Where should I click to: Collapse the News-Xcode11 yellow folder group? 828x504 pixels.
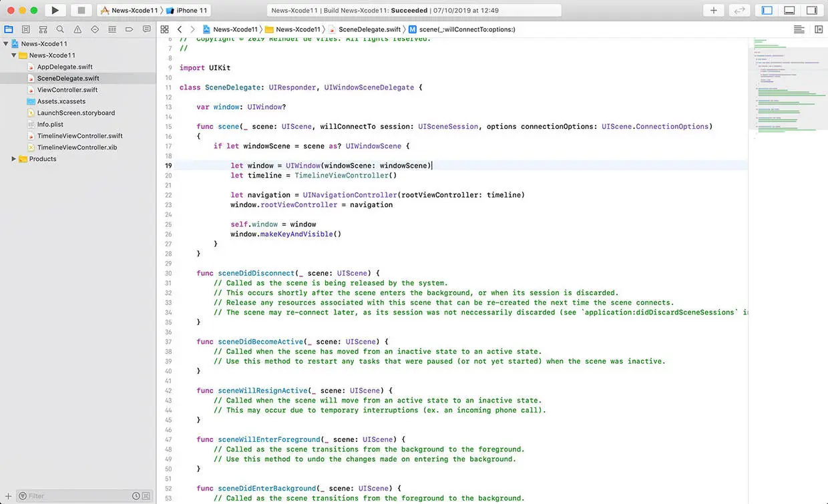pos(14,55)
